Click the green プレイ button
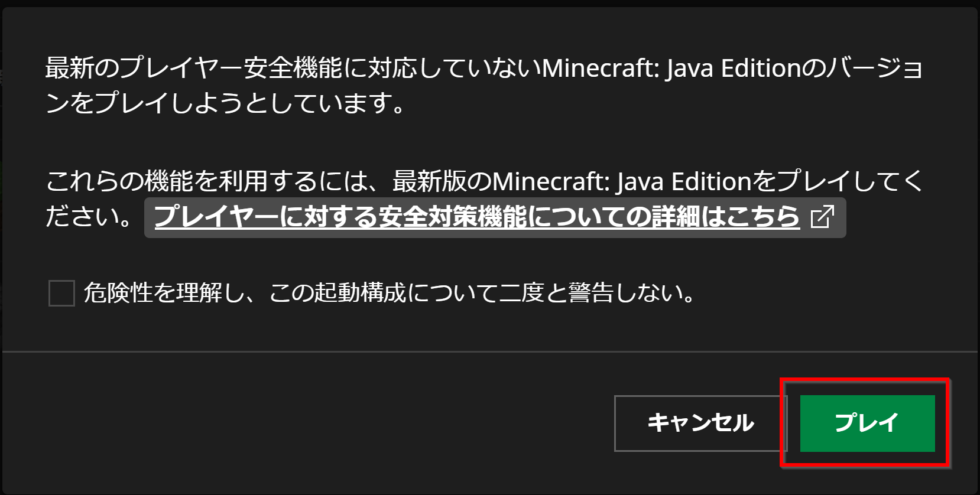 click(867, 423)
